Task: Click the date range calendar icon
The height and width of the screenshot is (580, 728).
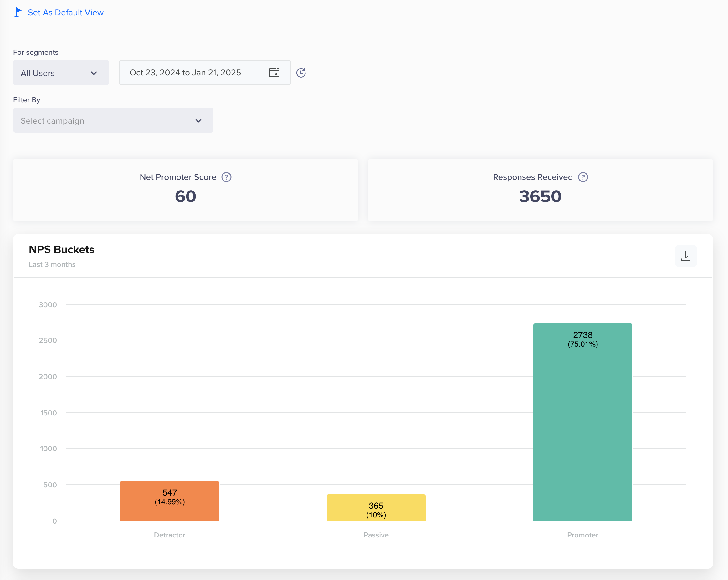Action: pyautogui.click(x=274, y=72)
